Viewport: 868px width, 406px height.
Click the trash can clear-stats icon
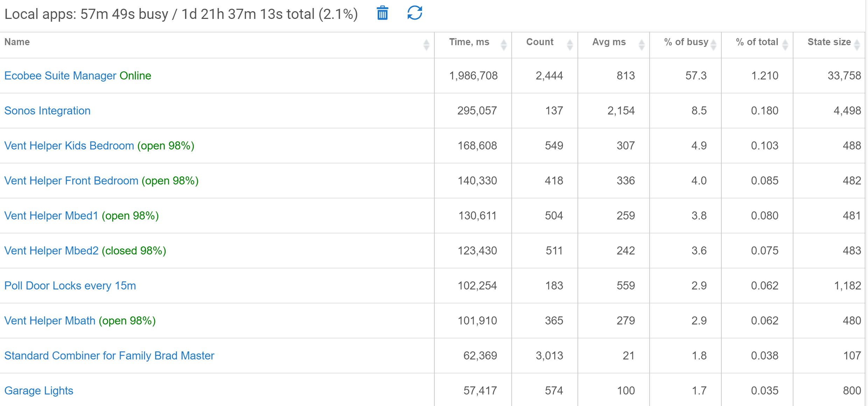point(382,13)
